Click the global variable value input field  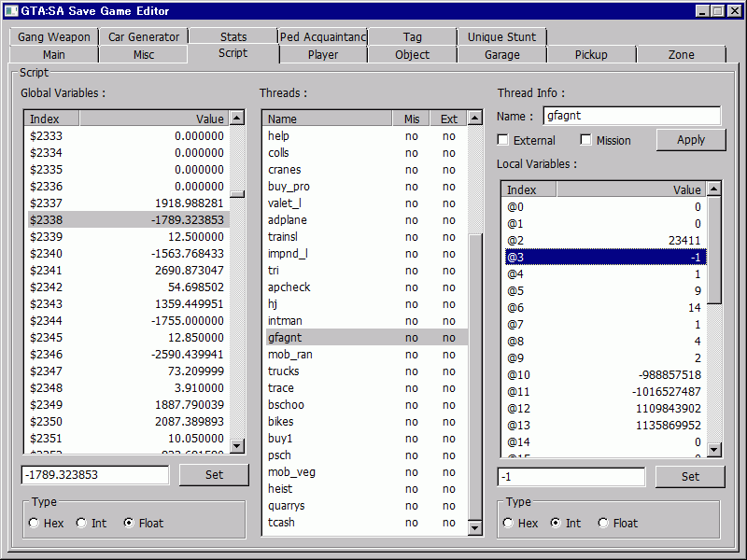click(x=95, y=475)
